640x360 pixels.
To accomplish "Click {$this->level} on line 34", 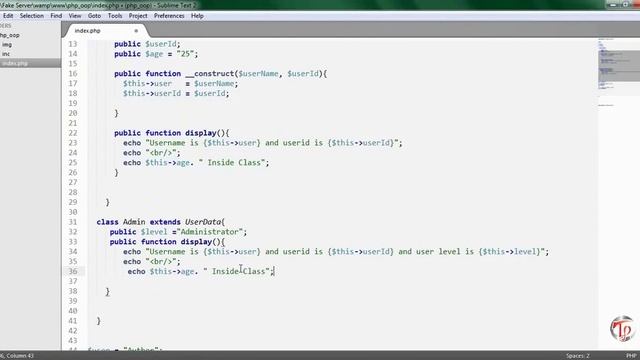I will 509,252.
